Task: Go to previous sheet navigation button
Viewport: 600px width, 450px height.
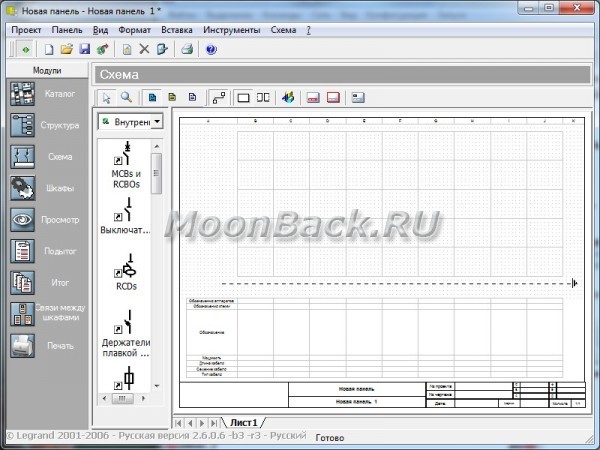Action: tap(190, 423)
